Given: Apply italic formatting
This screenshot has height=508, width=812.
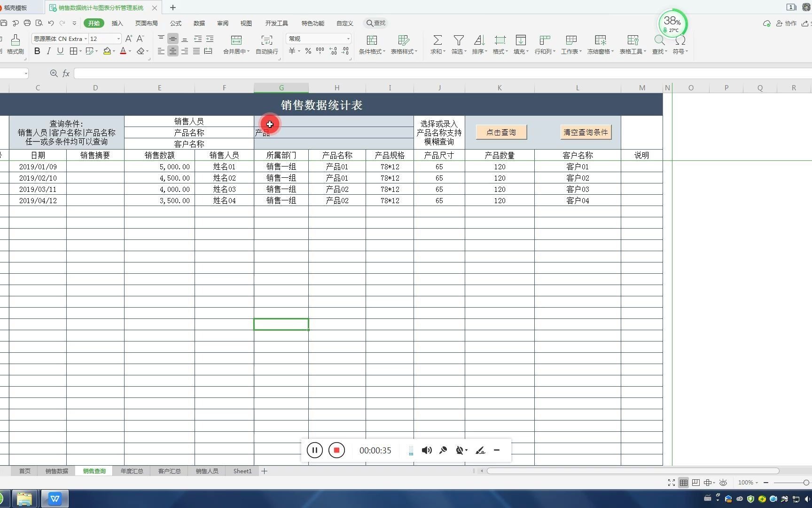Looking at the screenshot, I should tap(48, 51).
